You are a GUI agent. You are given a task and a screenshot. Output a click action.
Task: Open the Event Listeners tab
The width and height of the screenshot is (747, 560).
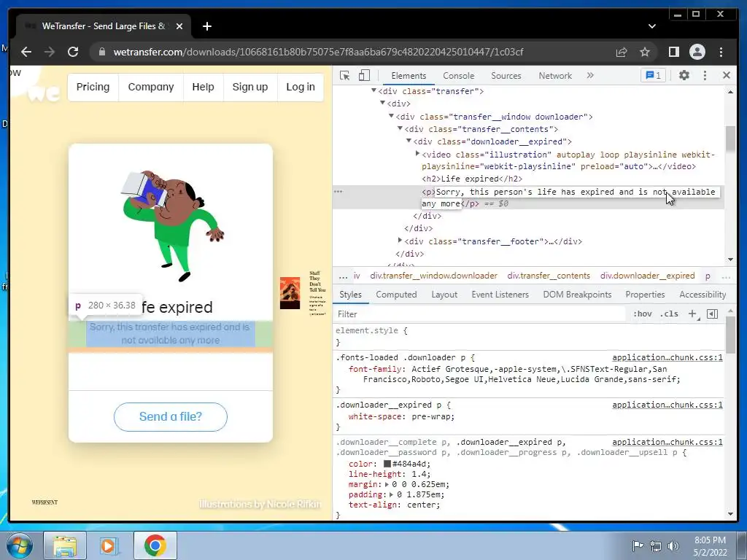point(500,295)
